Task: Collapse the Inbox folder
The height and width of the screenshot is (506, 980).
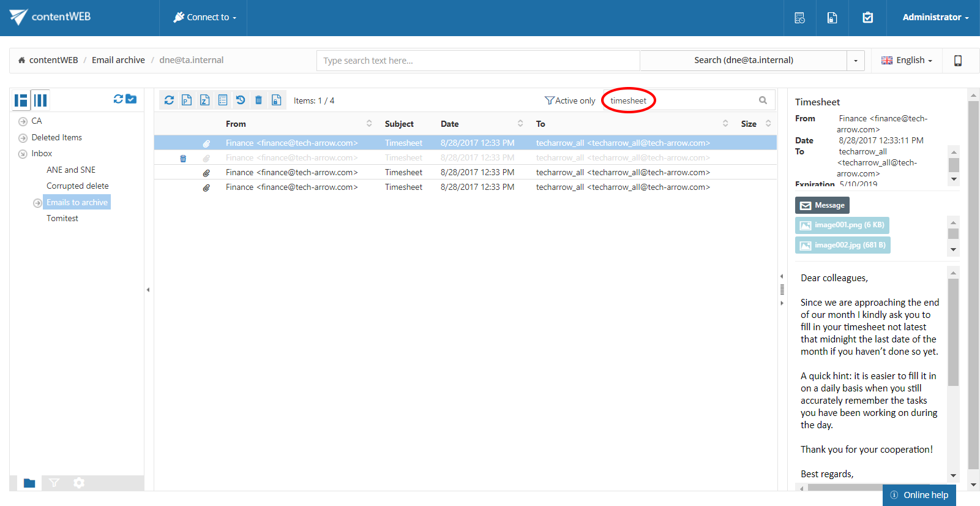Action: pos(23,154)
